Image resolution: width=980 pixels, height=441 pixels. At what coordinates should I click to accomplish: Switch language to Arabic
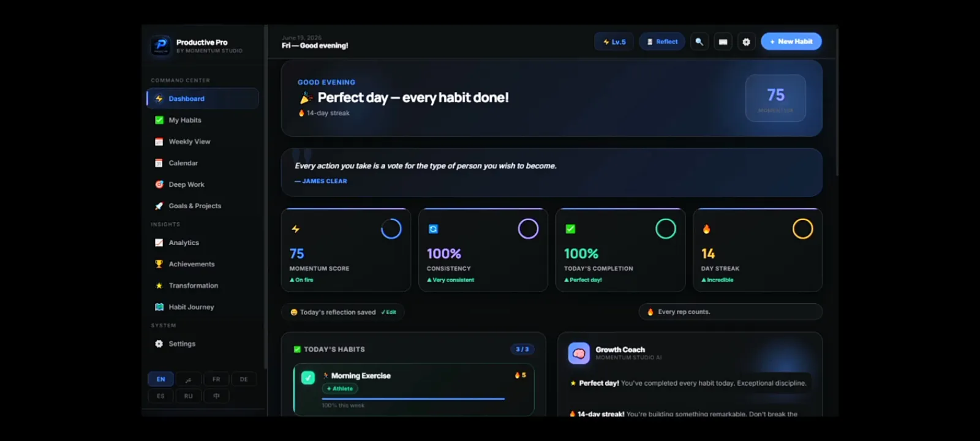189,379
